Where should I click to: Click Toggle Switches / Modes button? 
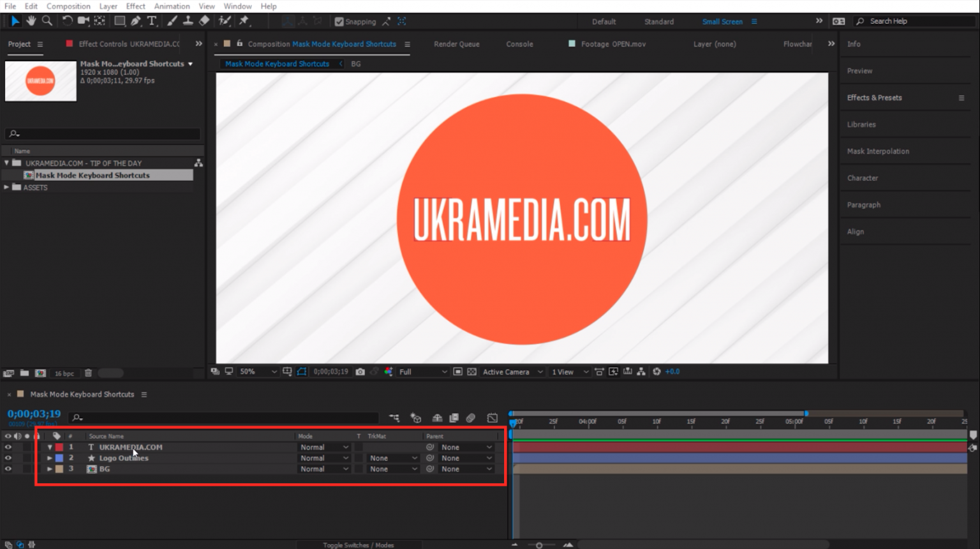(358, 545)
